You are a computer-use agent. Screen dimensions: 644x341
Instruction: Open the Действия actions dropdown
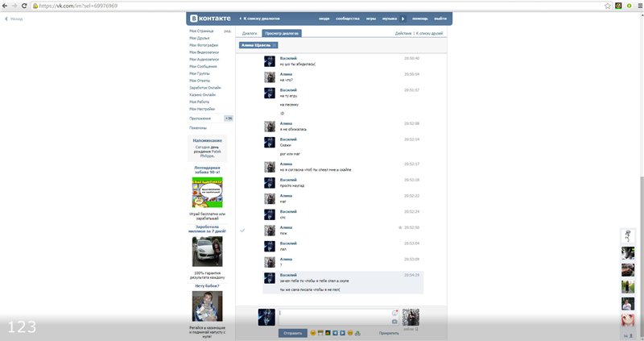pos(403,33)
